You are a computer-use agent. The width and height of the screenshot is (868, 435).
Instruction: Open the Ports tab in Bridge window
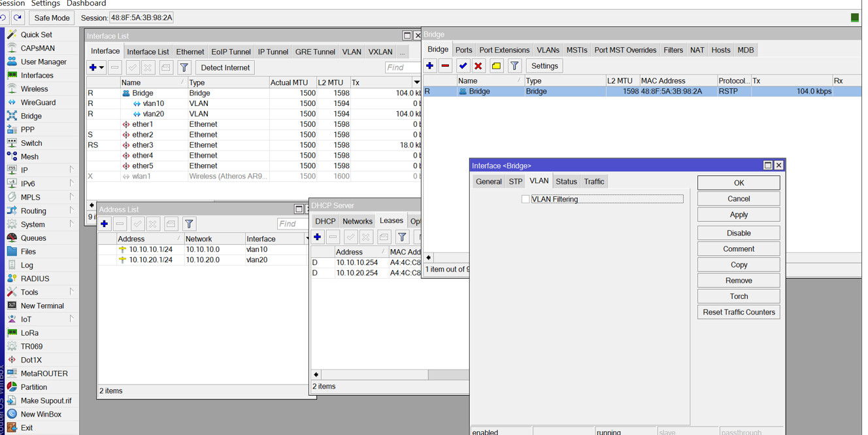(x=463, y=50)
